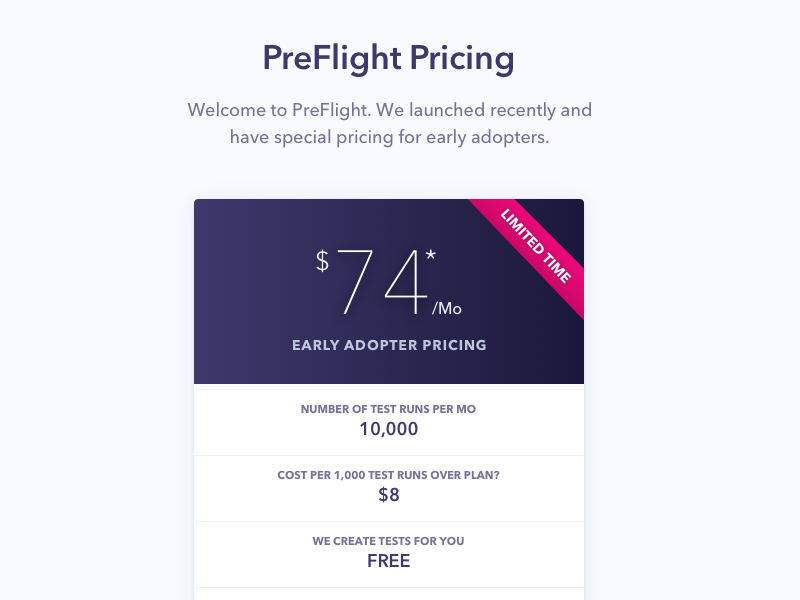Screen dimensions: 800x600
Task: Click the dollar sign symbol
Action: coord(322,261)
